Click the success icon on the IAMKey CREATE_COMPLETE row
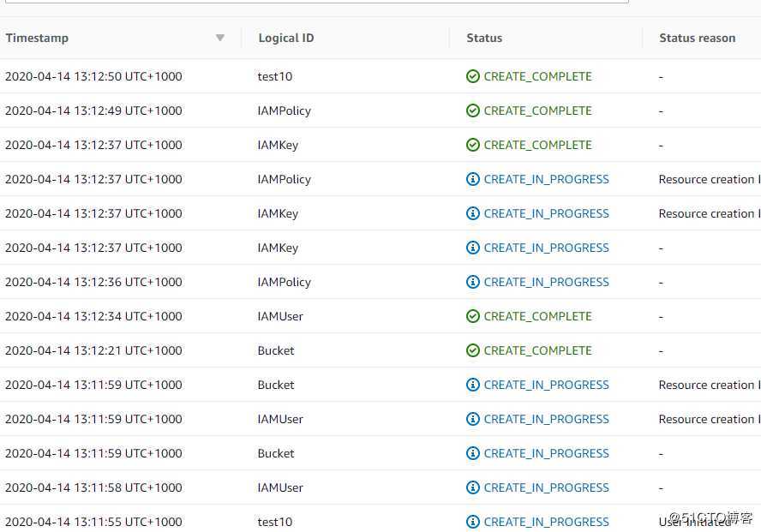The image size is (761, 532). (473, 145)
